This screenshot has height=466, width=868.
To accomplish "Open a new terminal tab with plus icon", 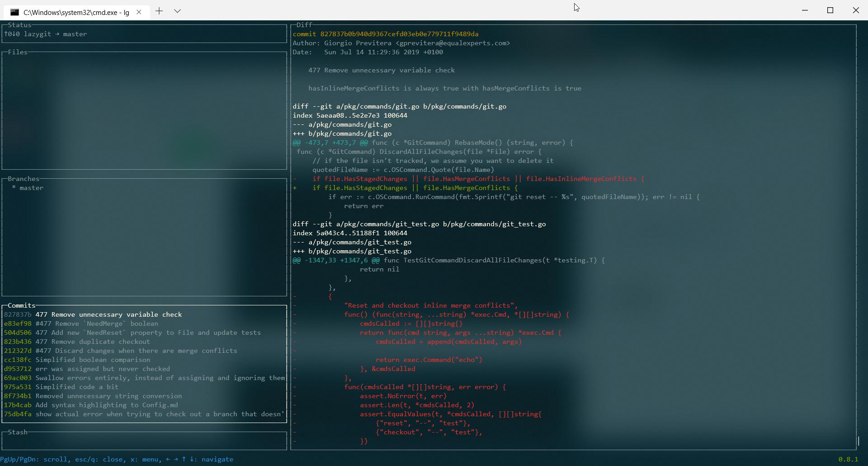I will coord(159,11).
